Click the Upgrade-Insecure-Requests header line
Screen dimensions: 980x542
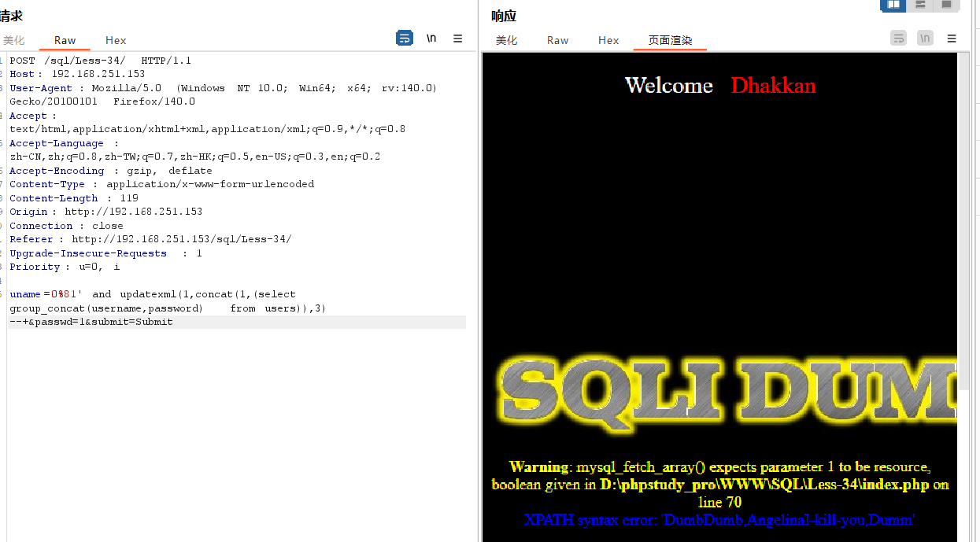(x=105, y=253)
